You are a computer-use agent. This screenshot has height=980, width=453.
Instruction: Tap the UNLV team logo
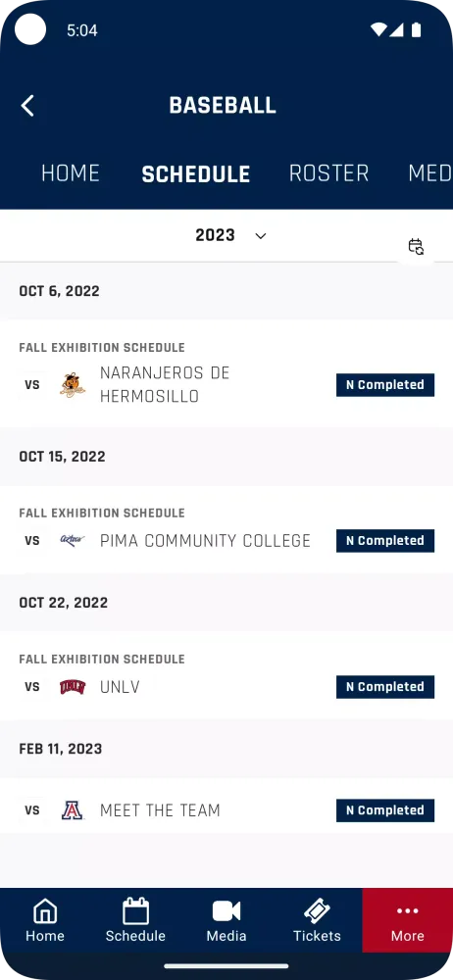coord(72,687)
